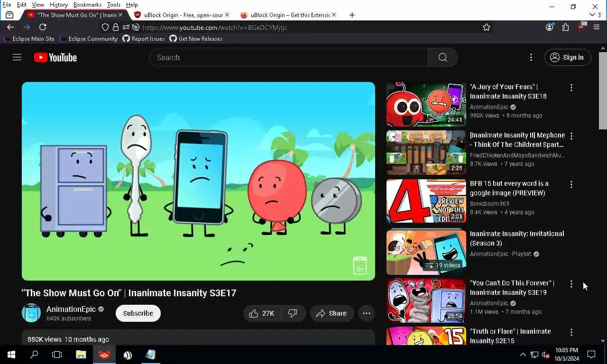Click the muted volume tray icon
The height and width of the screenshot is (364, 607).
pyautogui.click(x=545, y=355)
